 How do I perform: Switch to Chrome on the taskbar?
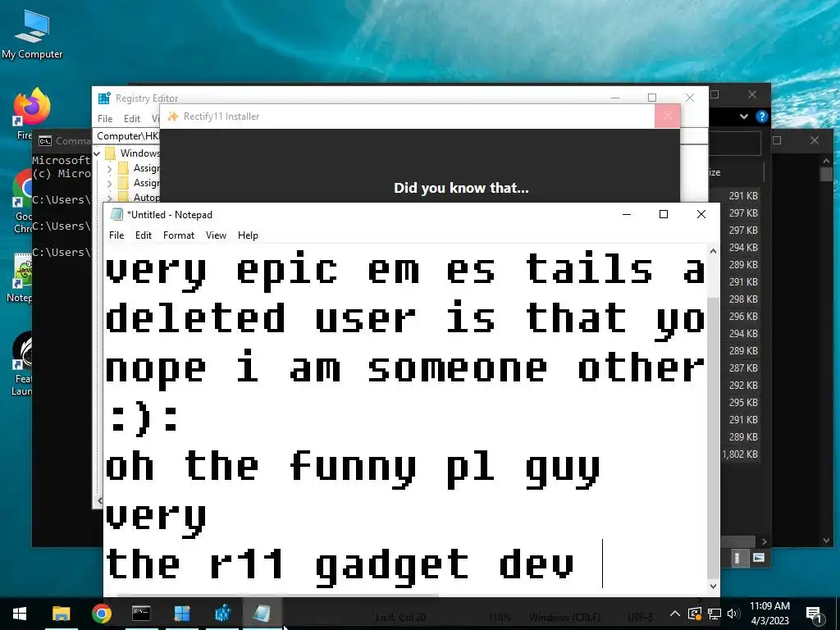pyautogui.click(x=101, y=614)
